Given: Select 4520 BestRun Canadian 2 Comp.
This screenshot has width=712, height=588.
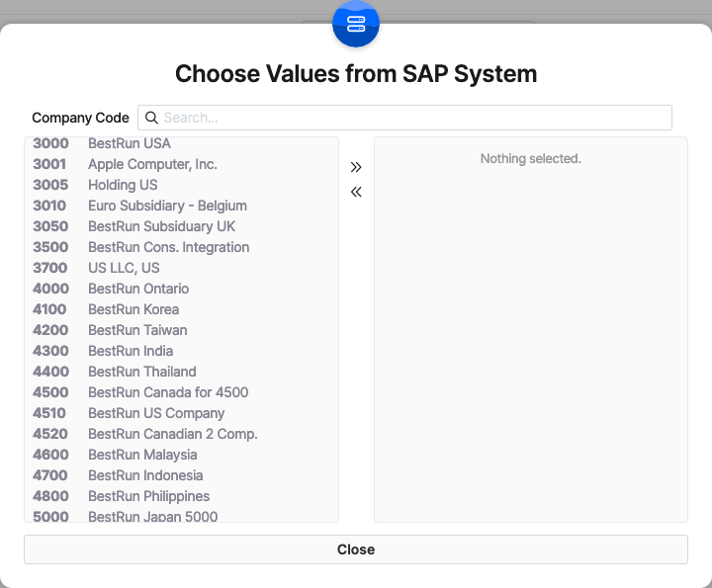Looking at the screenshot, I should (x=181, y=434).
